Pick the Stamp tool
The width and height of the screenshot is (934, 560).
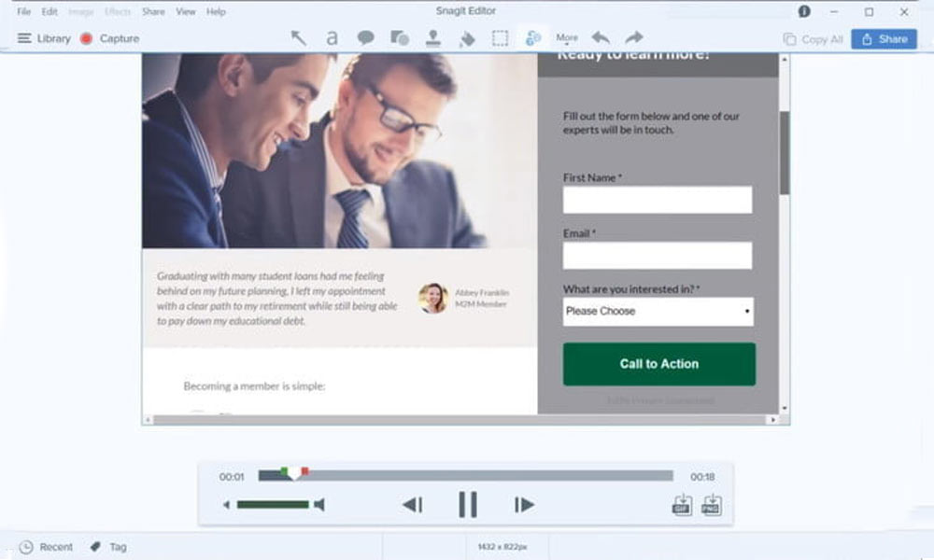(x=433, y=38)
